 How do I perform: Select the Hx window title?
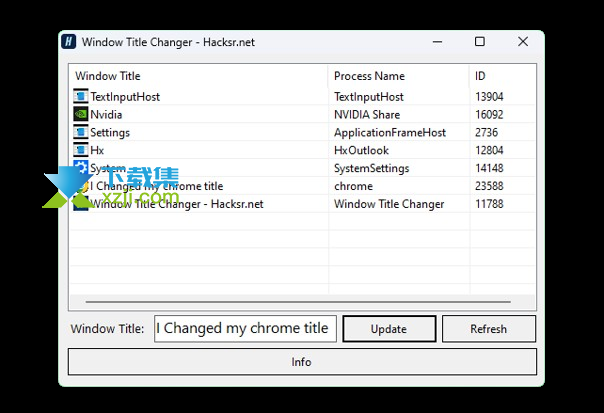[97, 150]
